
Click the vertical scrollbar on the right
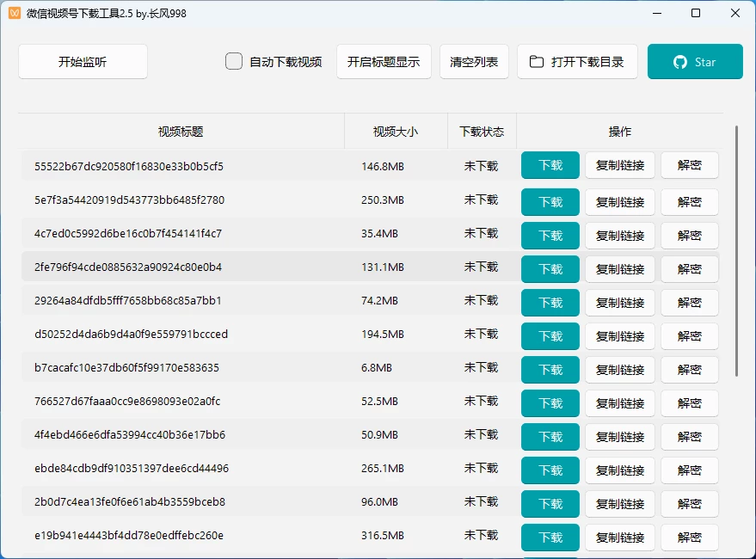coord(735,258)
